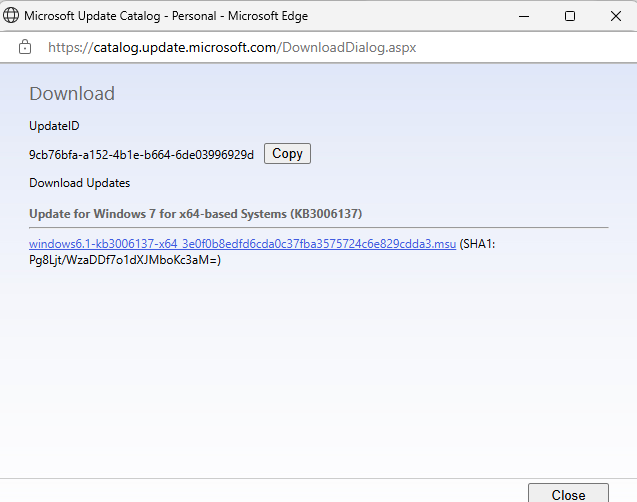Minimize the Microsoft Update Catalog window
Image resolution: width=637 pixels, height=502 pixels.
[x=523, y=16]
